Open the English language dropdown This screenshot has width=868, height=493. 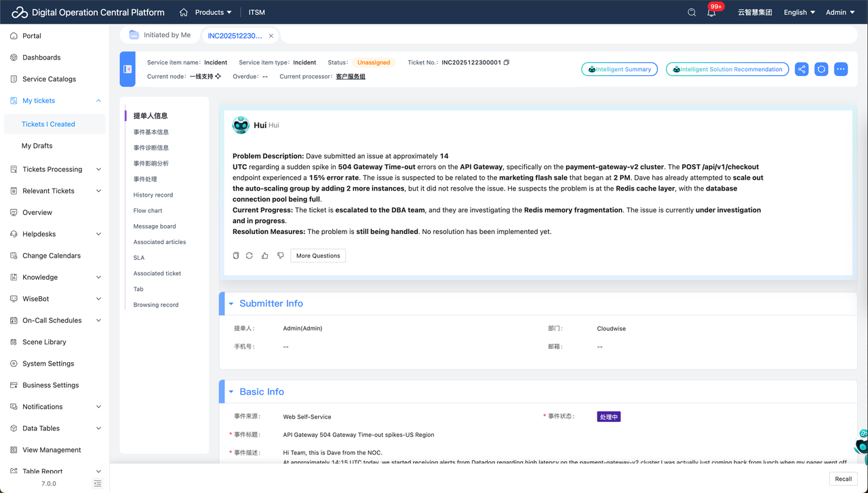click(x=798, y=12)
